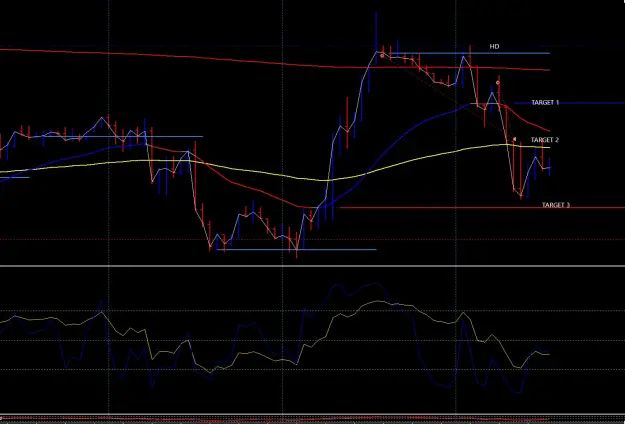Select the TARGET 3 label

[x=556, y=205]
